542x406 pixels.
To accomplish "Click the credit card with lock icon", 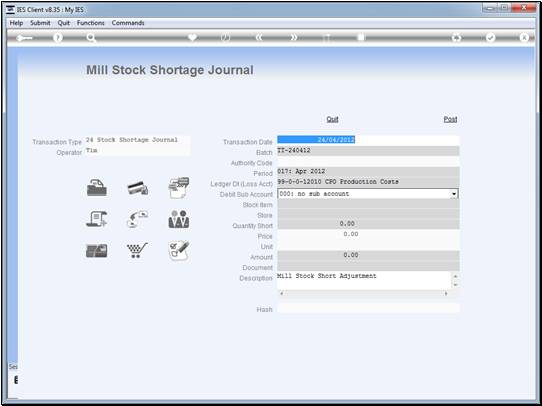I will [138, 188].
